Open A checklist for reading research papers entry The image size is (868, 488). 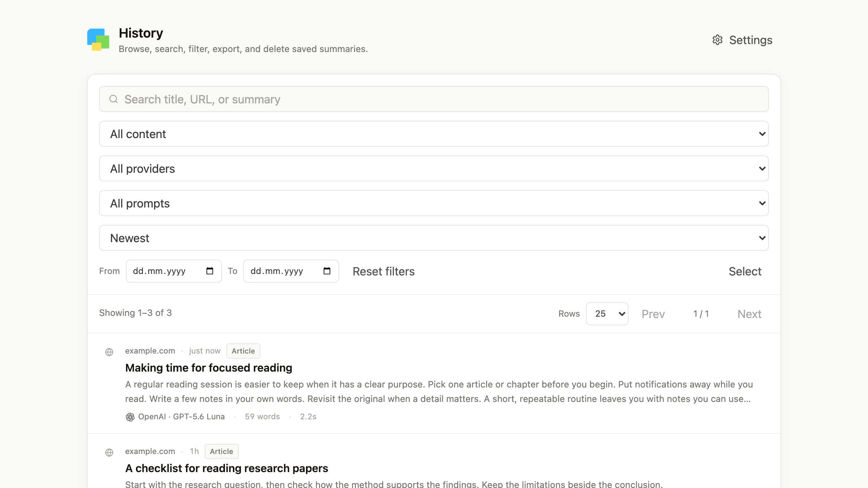tap(227, 468)
